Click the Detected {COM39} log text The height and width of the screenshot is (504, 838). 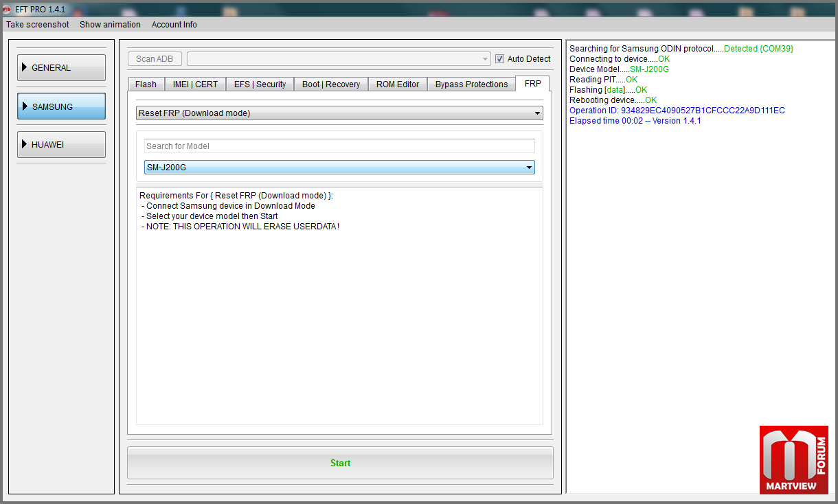tap(758, 49)
